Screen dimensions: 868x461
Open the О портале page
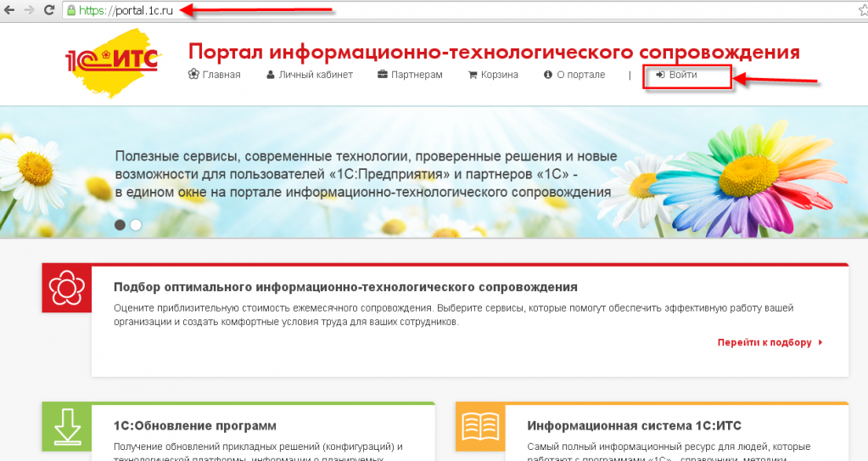coord(574,75)
